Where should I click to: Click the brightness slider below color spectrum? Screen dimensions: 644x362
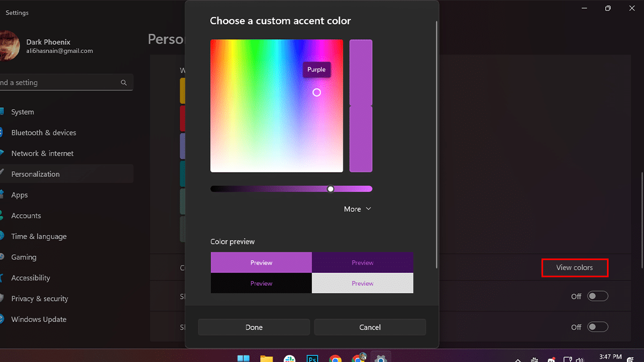[291, 189]
